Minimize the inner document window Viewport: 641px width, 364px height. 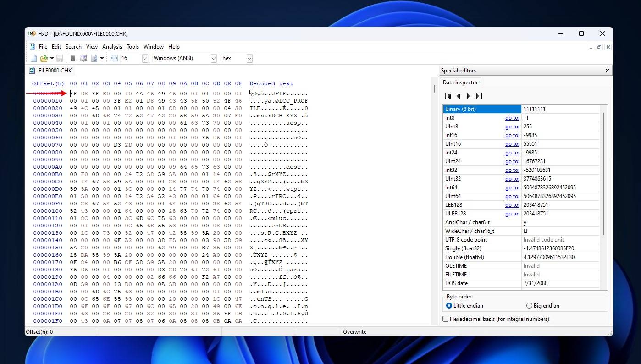coord(590,47)
